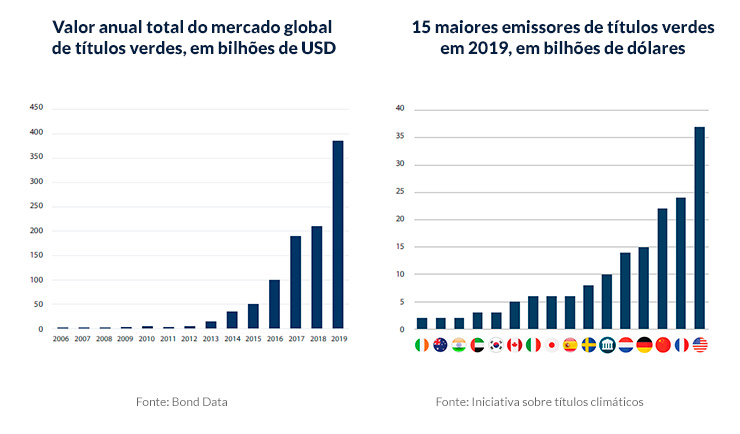Image resolution: width=740 pixels, height=434 pixels.
Task: Select the '400' axis value
Action: pos(36,132)
